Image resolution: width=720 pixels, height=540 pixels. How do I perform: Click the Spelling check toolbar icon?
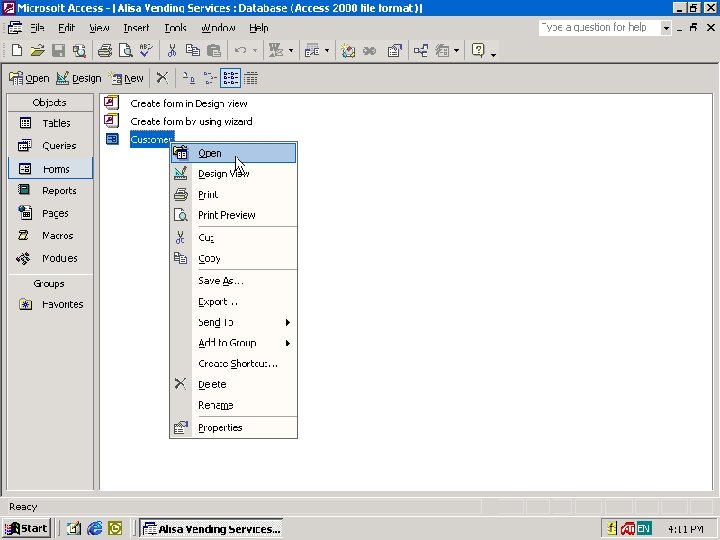pyautogui.click(x=146, y=51)
